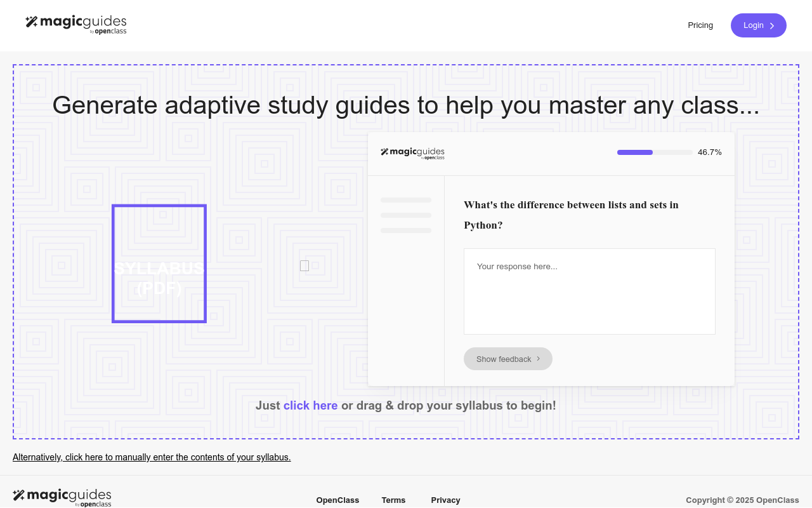Open the OpenClass footer link

click(337, 500)
